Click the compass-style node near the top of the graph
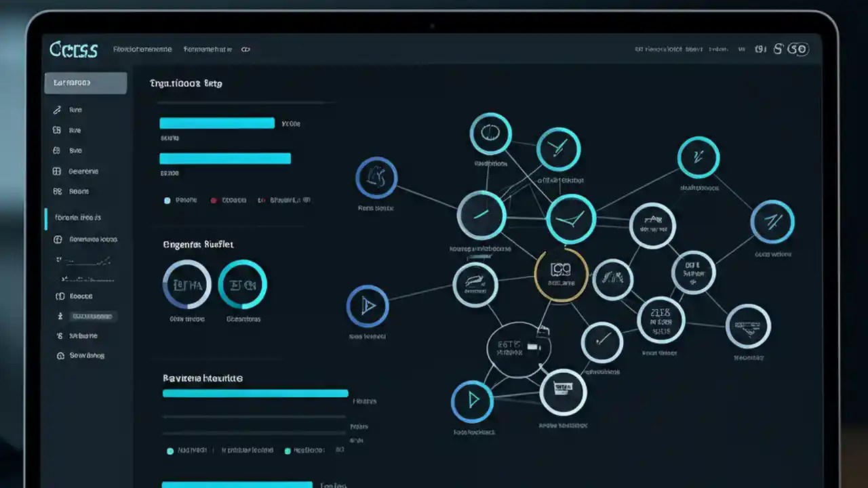868x488 pixels. click(491, 133)
